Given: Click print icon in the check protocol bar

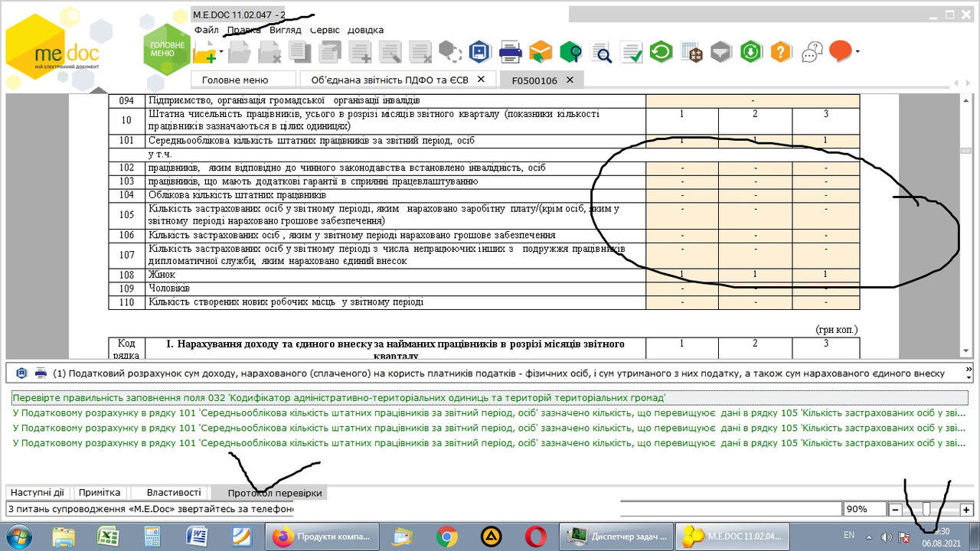Looking at the screenshot, I should tap(41, 373).
